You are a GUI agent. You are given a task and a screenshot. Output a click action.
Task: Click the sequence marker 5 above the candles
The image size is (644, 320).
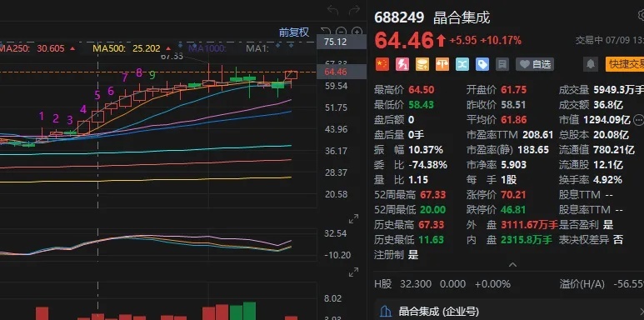coord(97,95)
